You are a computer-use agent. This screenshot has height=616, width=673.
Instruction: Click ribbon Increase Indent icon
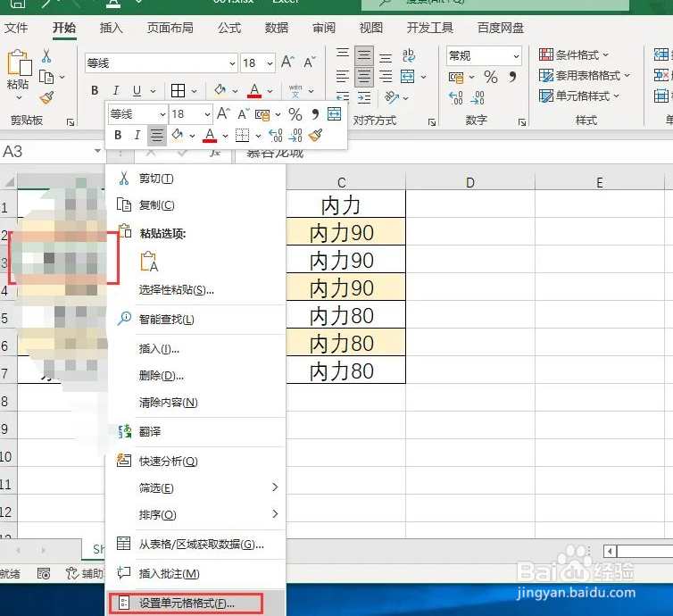click(x=364, y=98)
